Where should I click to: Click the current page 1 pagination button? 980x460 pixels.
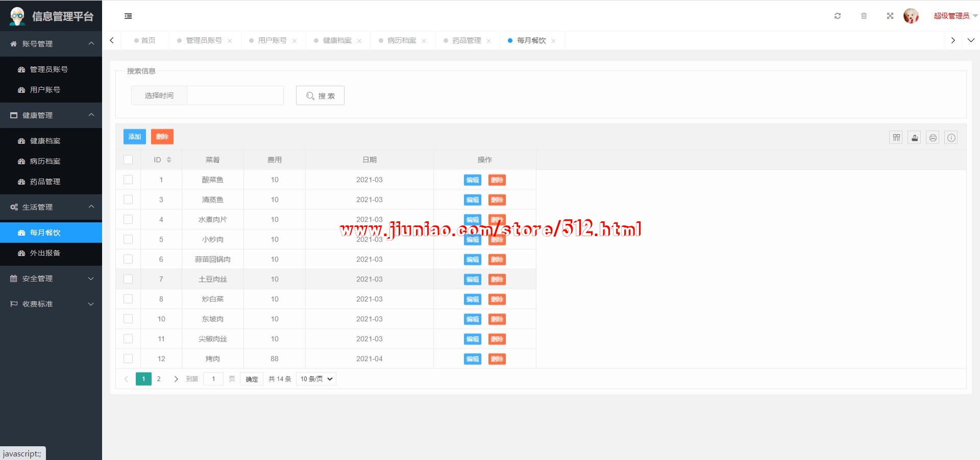pos(143,379)
